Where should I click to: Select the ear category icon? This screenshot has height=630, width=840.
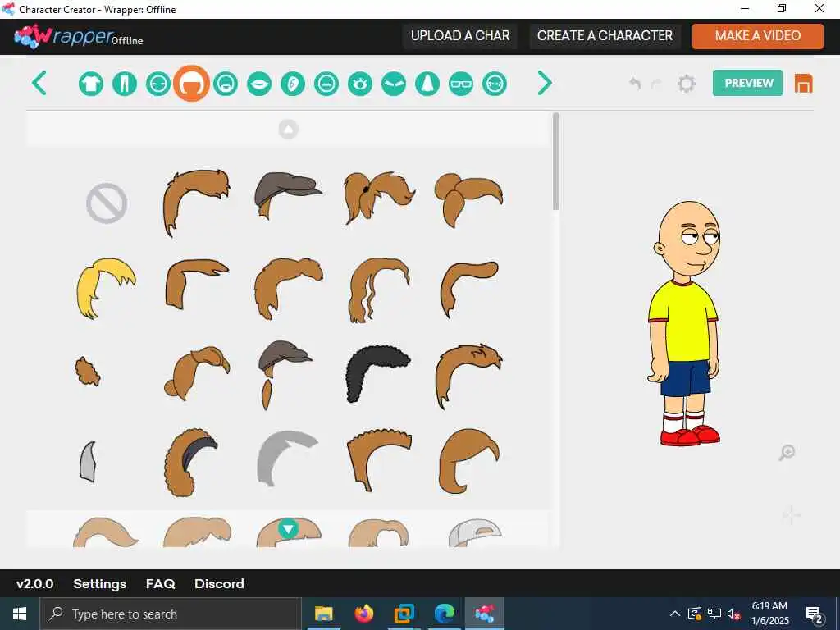(x=293, y=84)
